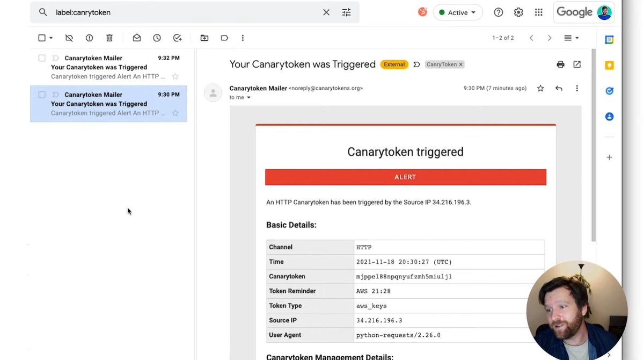Mark as read with the envelope icon
The height and width of the screenshot is (360, 644).
coord(137,38)
